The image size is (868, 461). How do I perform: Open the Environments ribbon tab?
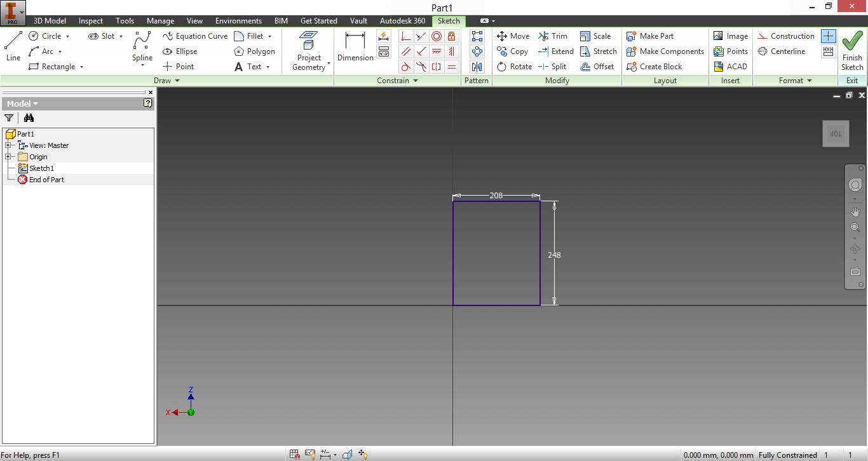pyautogui.click(x=238, y=21)
